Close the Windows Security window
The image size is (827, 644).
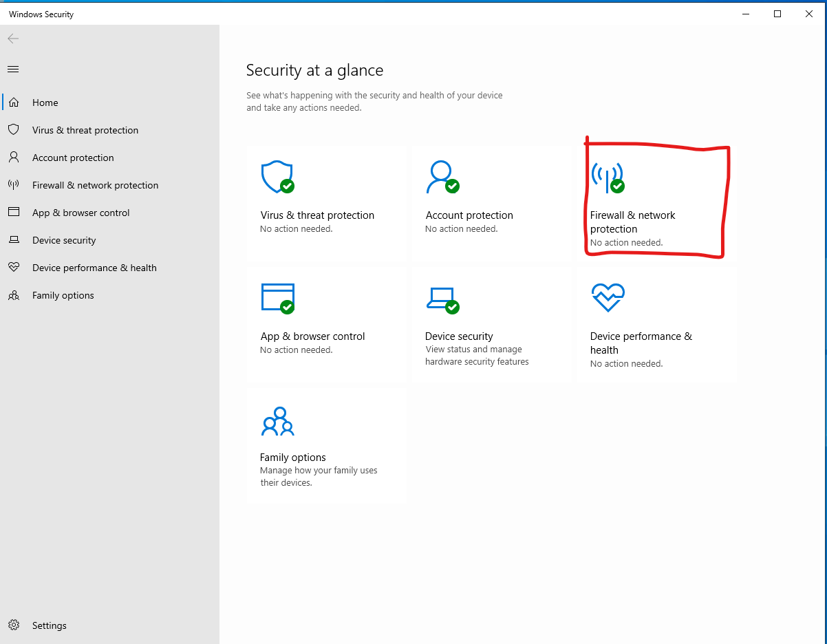809,14
